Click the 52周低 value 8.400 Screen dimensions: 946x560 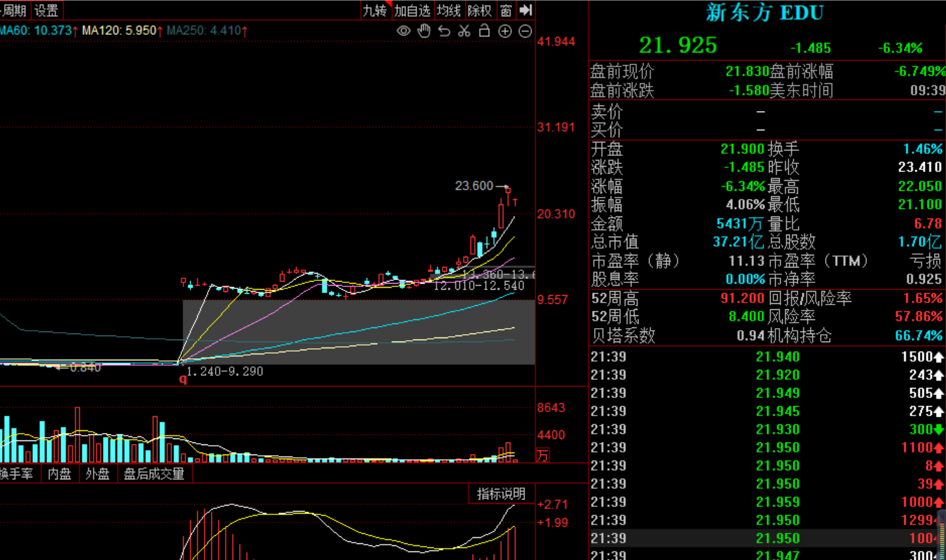pos(746,317)
